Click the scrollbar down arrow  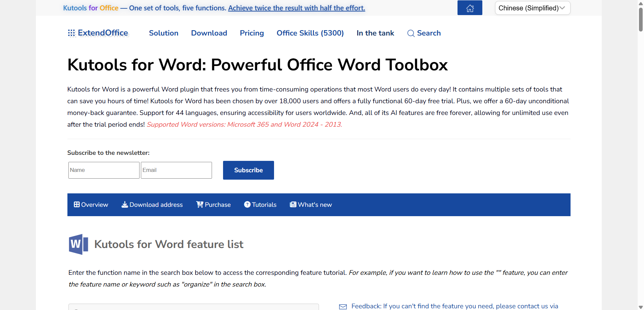click(x=641, y=307)
